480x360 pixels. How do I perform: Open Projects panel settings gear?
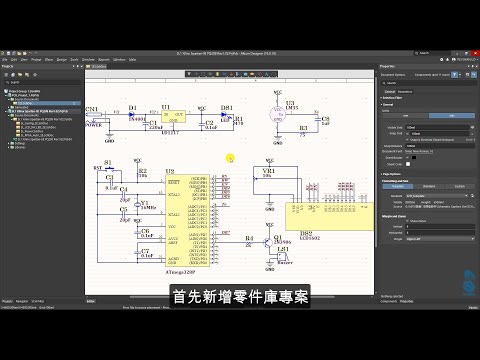(35, 75)
